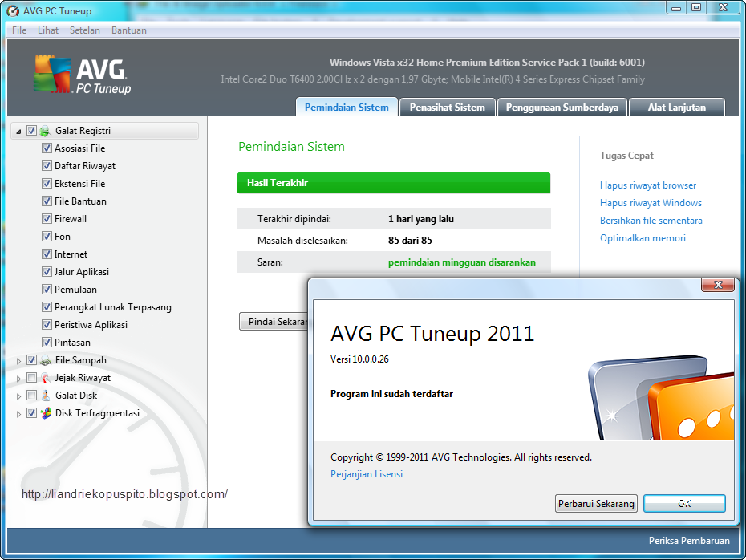Expand the Jejak Riwayat tree node

point(18,379)
